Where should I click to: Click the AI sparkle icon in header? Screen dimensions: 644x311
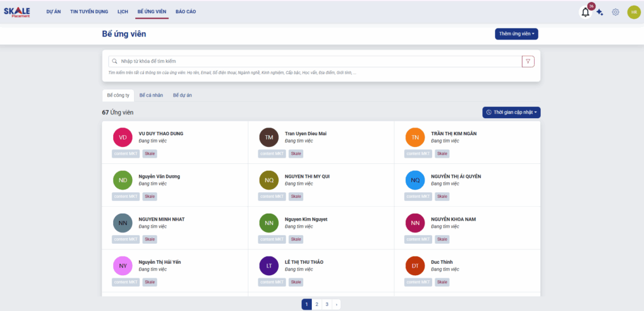(x=600, y=12)
